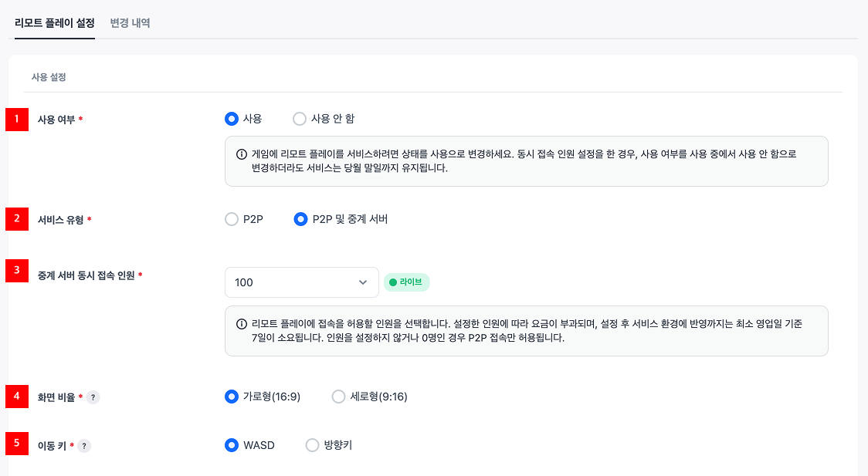Click the help icon next to 화면 비율

pyautogui.click(x=93, y=397)
